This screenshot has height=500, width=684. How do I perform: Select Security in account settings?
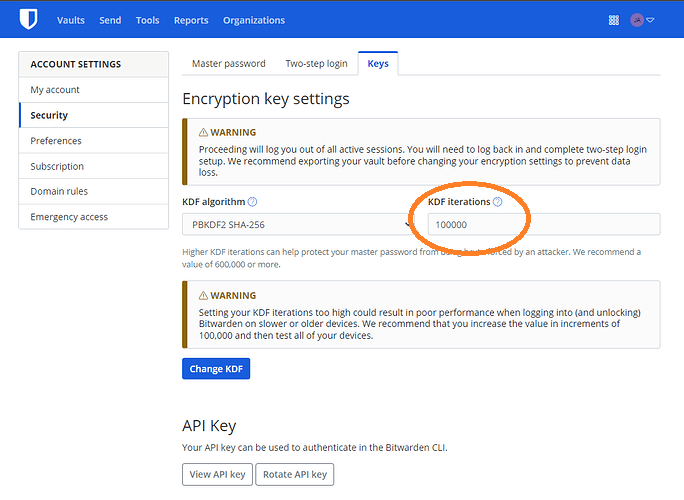tap(93, 115)
